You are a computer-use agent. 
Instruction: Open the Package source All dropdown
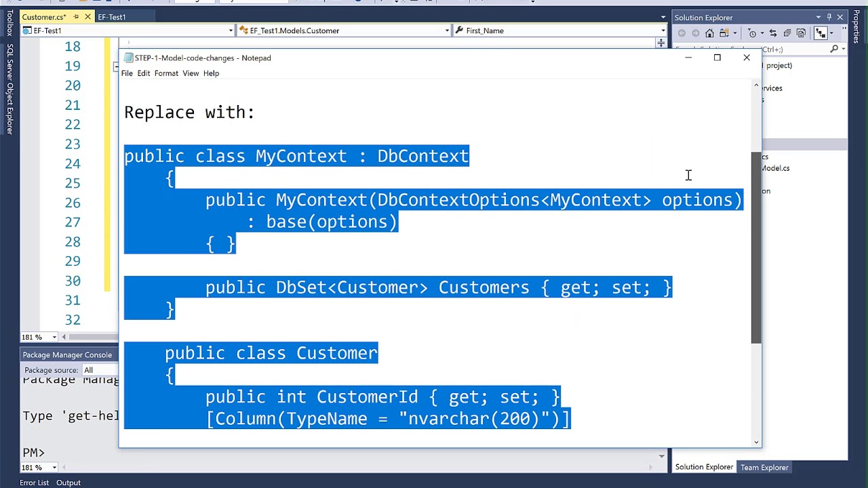pos(100,370)
